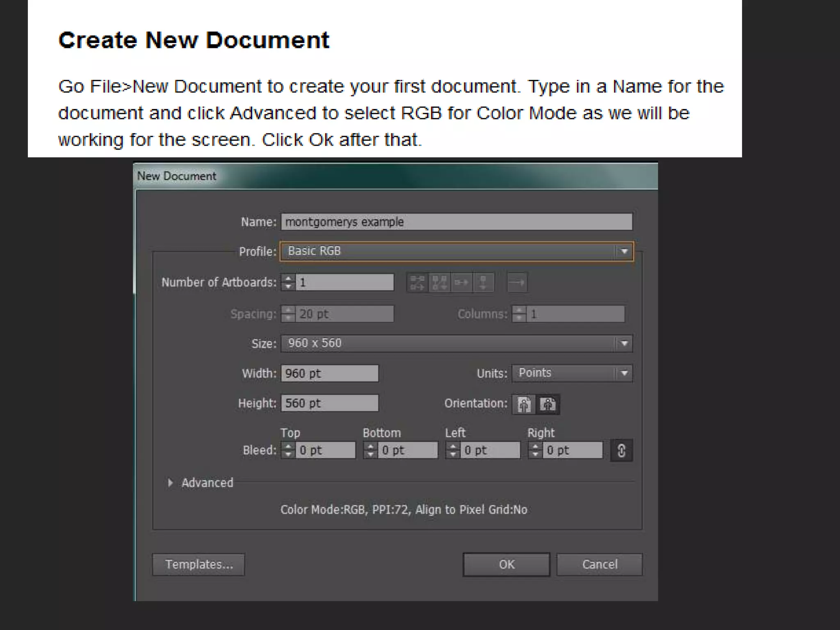Click the OK button
The height and width of the screenshot is (630, 840).
click(507, 564)
